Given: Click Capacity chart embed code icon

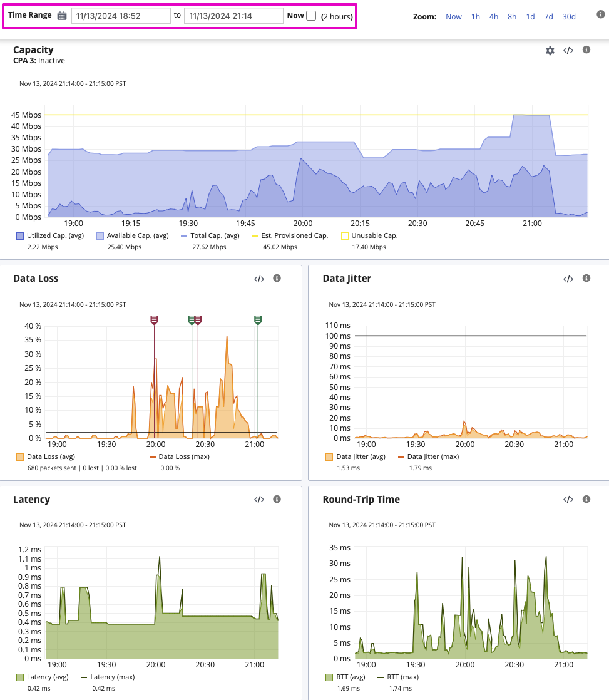Looking at the screenshot, I should click(568, 51).
